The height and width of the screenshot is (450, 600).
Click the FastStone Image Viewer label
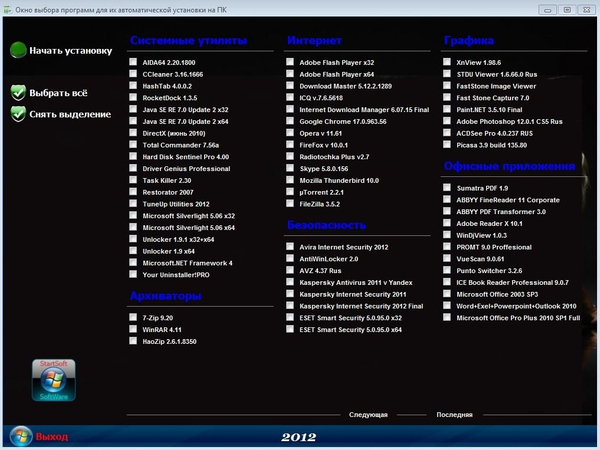496,86
